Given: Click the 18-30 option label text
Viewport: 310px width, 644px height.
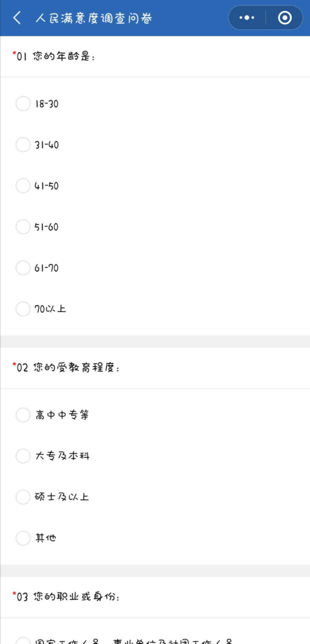Looking at the screenshot, I should click(x=47, y=104).
